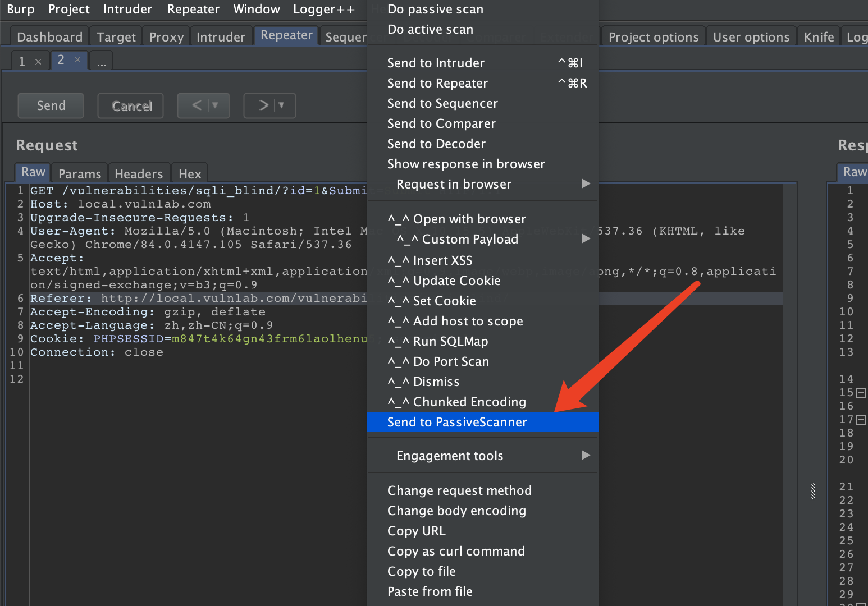The width and height of the screenshot is (868, 606).
Task: Choose Copy as curl command
Action: click(483, 551)
